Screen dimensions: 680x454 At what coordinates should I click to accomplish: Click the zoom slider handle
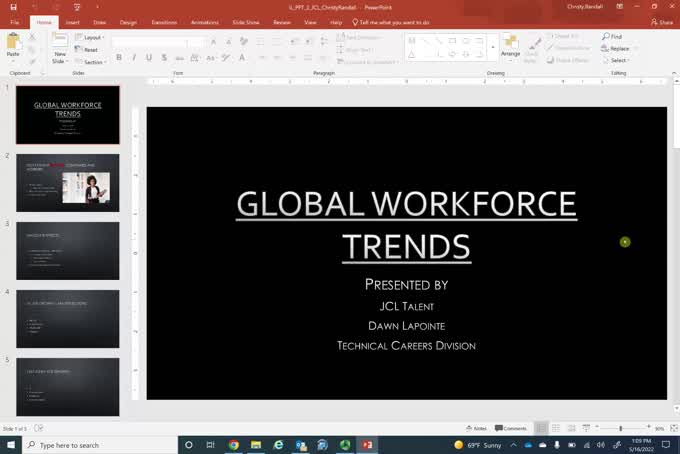coord(621,428)
